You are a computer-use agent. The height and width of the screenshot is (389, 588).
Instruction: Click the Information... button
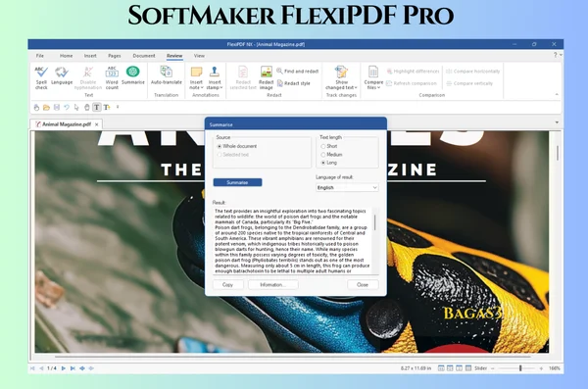pyautogui.click(x=273, y=285)
